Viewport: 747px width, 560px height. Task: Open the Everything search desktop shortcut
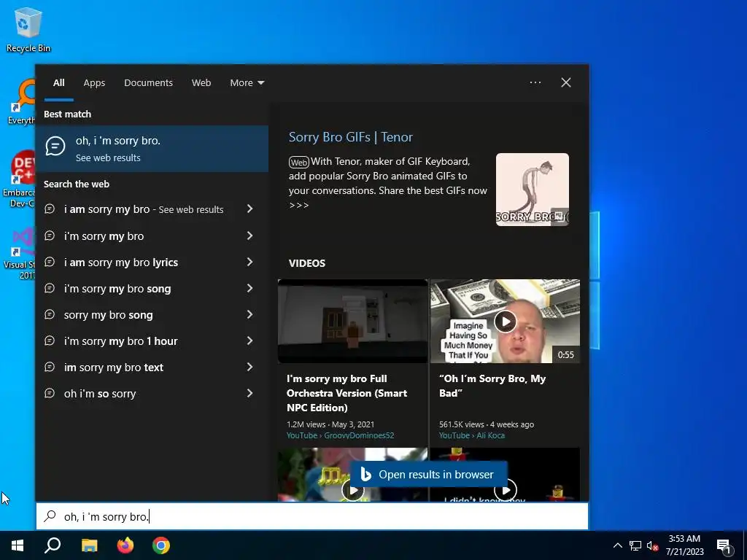(x=21, y=102)
